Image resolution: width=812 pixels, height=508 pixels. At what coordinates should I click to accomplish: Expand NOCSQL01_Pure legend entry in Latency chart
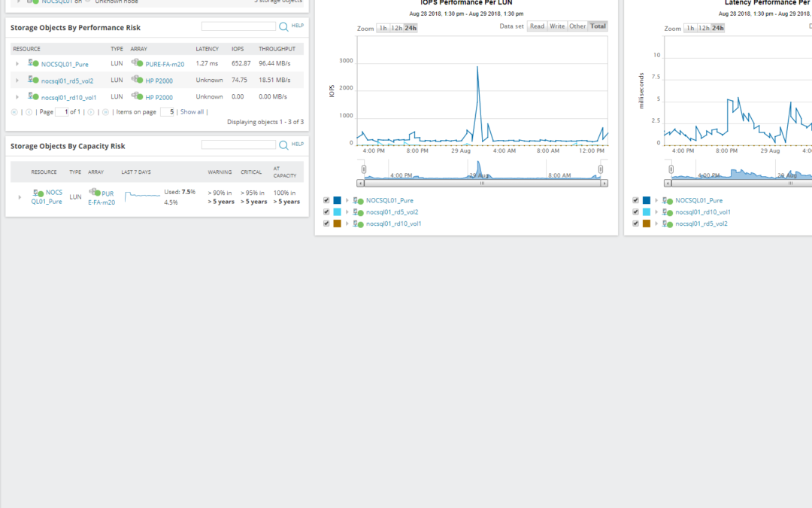(x=656, y=200)
